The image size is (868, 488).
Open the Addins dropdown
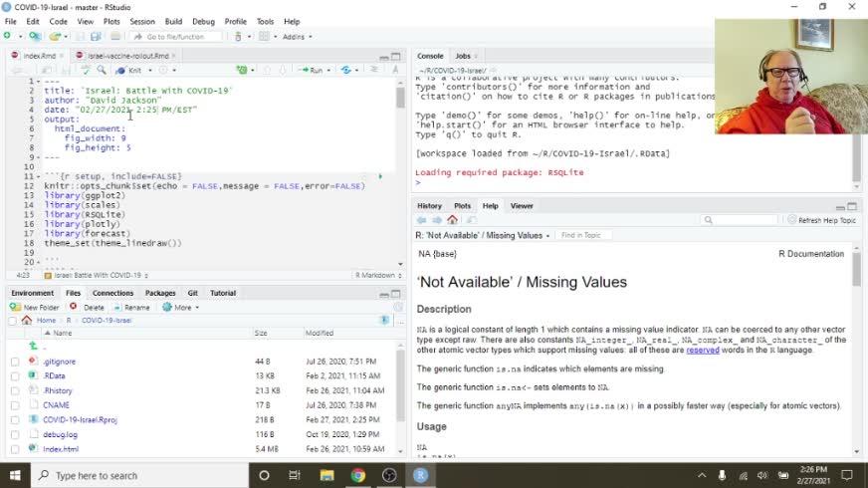click(x=297, y=37)
